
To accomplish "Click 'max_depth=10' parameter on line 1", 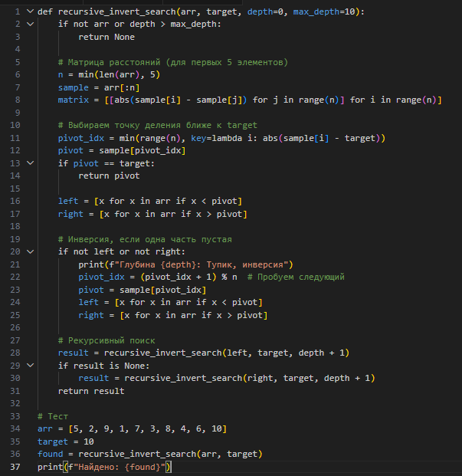I will (x=324, y=11).
